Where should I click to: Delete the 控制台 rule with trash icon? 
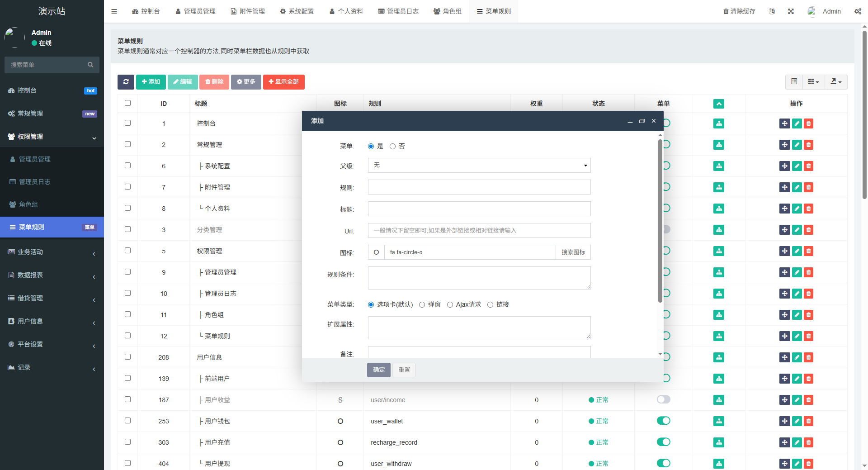(809, 123)
